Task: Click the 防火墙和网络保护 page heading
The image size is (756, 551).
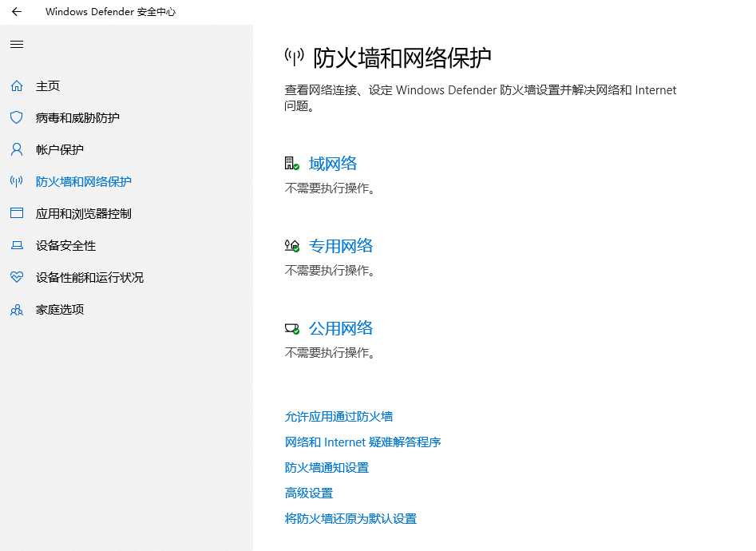Action: (402, 58)
